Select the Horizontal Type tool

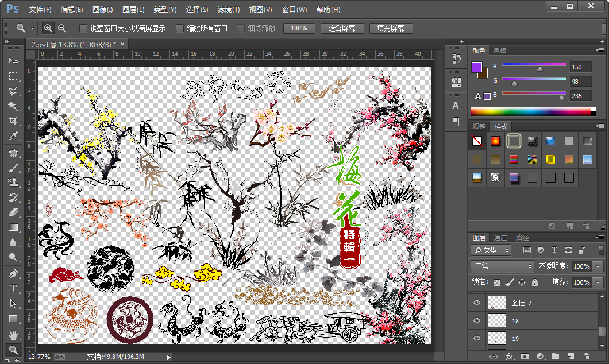coord(13,289)
